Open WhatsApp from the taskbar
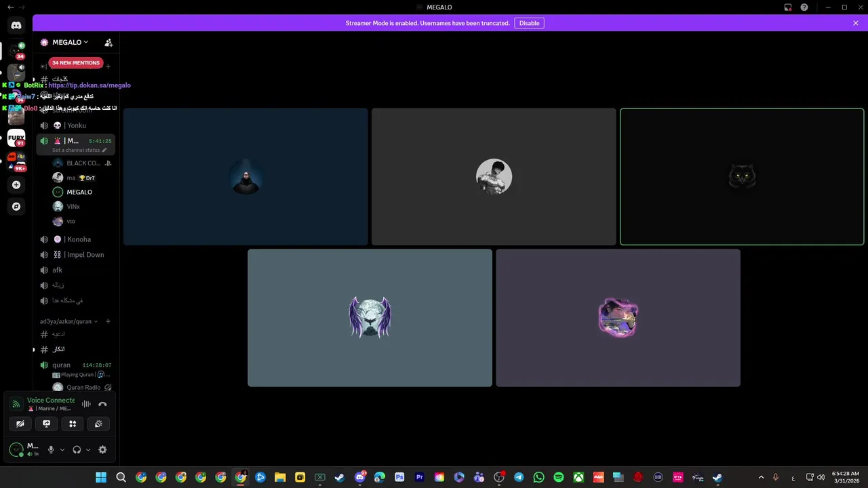Image resolution: width=868 pixels, height=488 pixels. (x=538, y=477)
